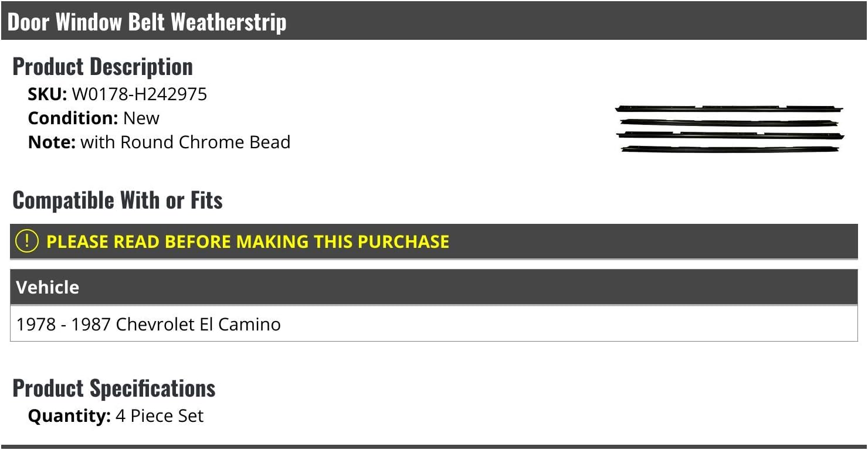Select the 4 Piece Set value

160,416
